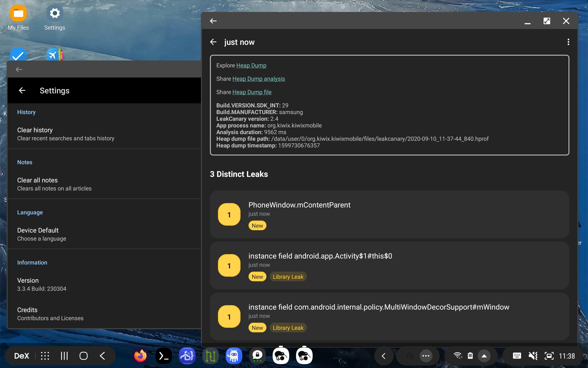
Task: Click Library Leak badge on Activity$1#this$0 leak
Action: point(288,277)
